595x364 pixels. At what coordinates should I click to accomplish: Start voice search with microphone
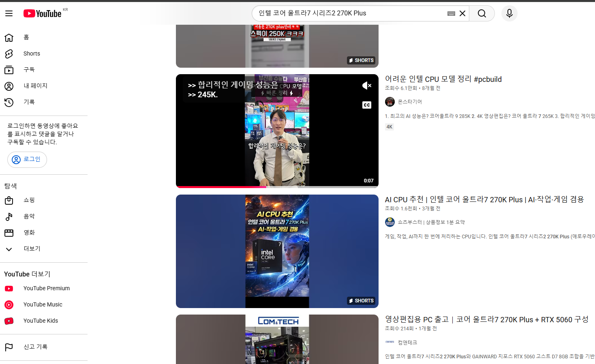[509, 13]
